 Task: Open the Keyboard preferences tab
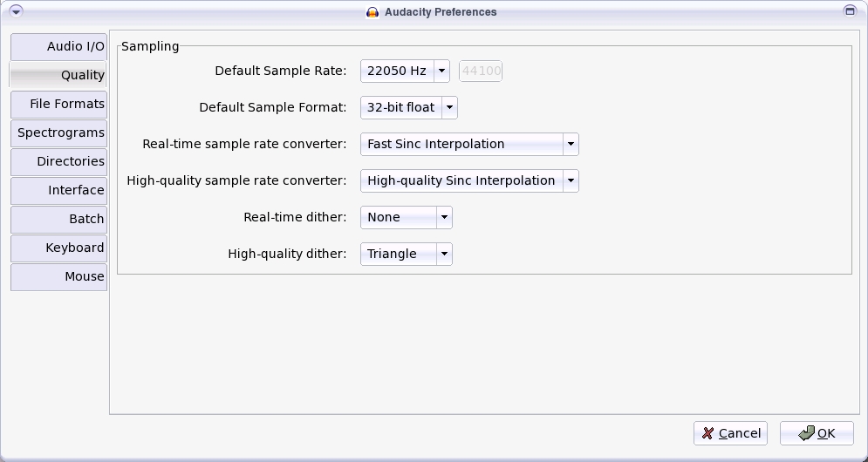pyautogui.click(x=58, y=248)
